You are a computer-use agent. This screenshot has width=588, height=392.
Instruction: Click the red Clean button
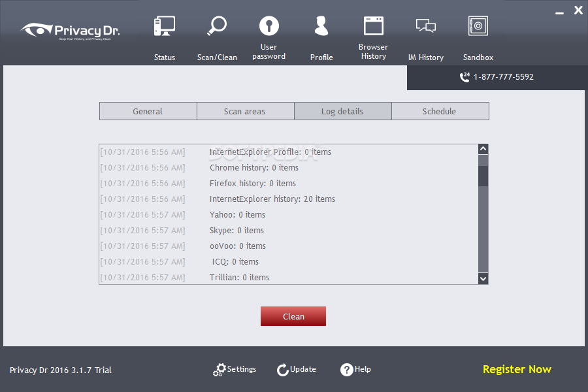293,316
